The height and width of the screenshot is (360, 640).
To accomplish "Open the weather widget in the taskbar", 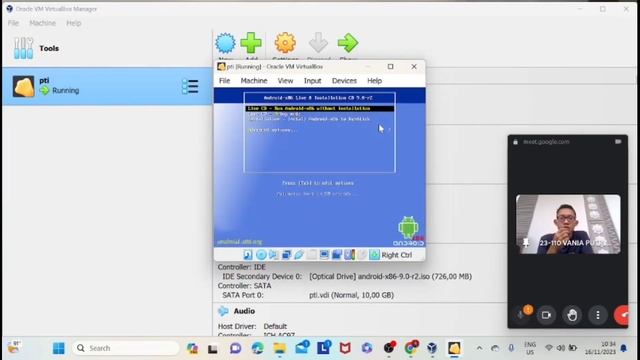I will 14,347.
